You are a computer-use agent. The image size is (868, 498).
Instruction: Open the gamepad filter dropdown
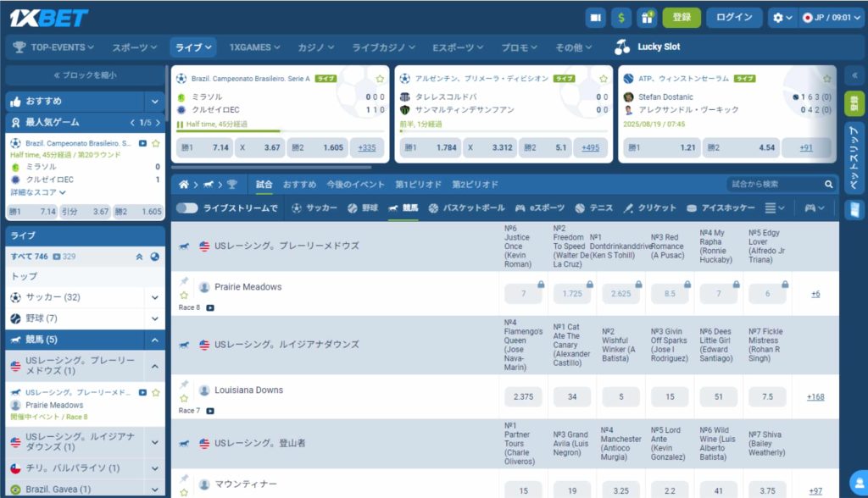click(815, 208)
